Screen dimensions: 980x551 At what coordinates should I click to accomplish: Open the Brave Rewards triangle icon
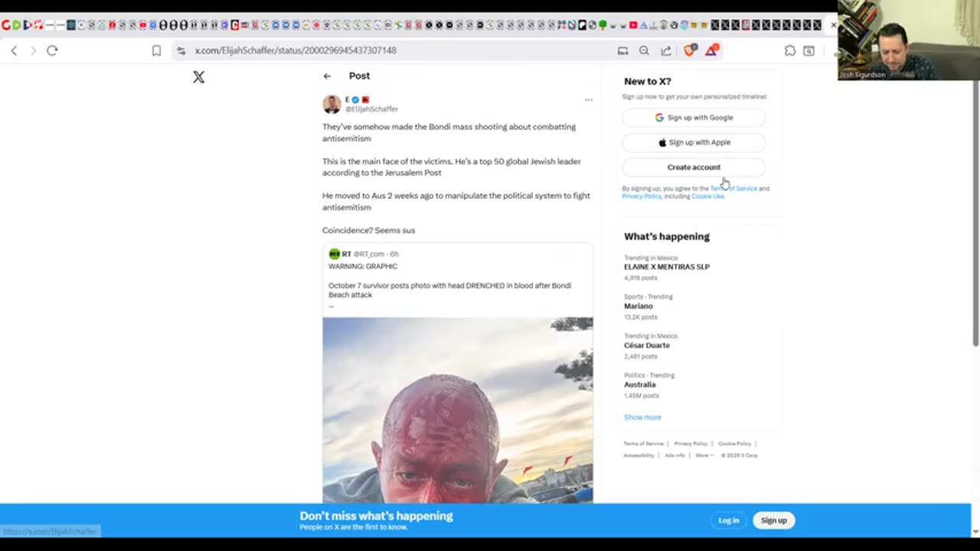tap(712, 50)
